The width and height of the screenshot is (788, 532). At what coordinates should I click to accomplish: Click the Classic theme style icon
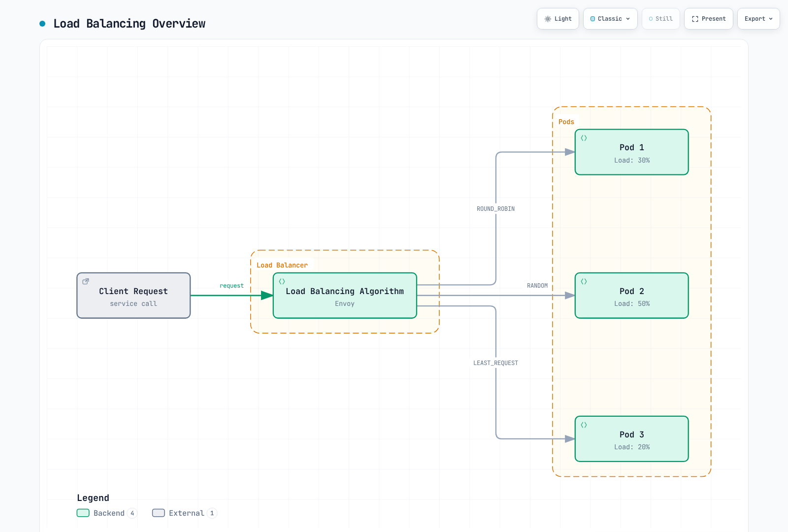(x=592, y=19)
